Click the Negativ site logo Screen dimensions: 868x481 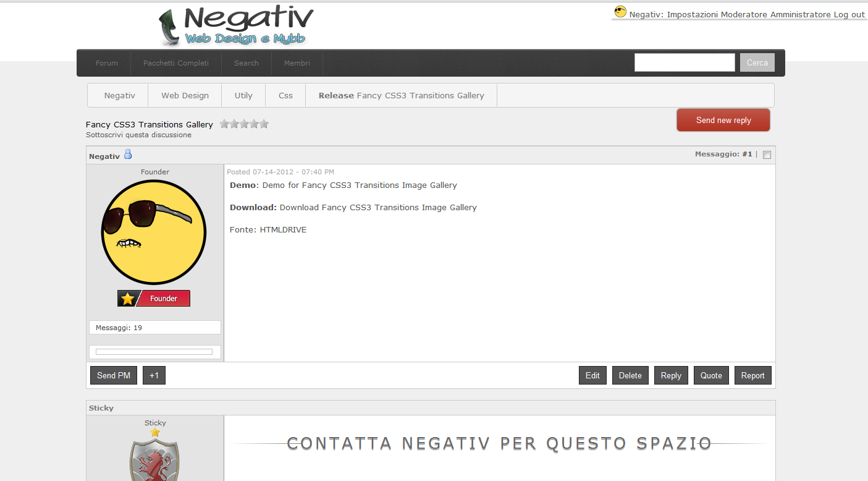[x=236, y=26]
